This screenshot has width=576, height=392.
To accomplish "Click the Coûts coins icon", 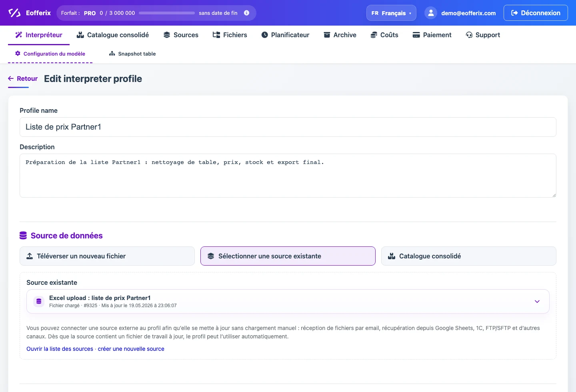I will (374, 35).
